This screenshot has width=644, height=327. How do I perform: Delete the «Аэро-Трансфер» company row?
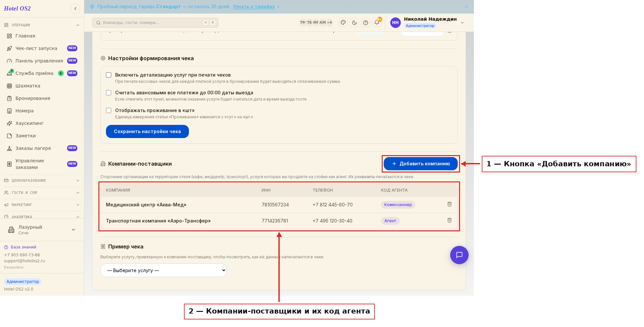tap(450, 221)
